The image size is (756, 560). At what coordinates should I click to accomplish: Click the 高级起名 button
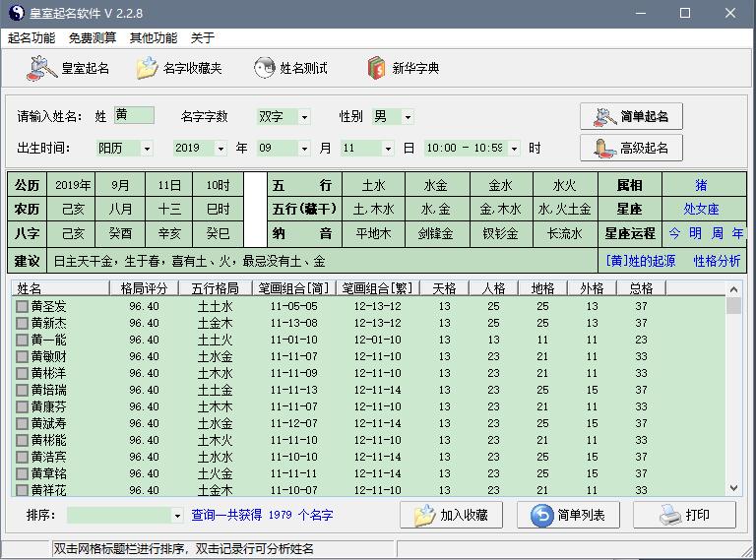[x=631, y=148]
